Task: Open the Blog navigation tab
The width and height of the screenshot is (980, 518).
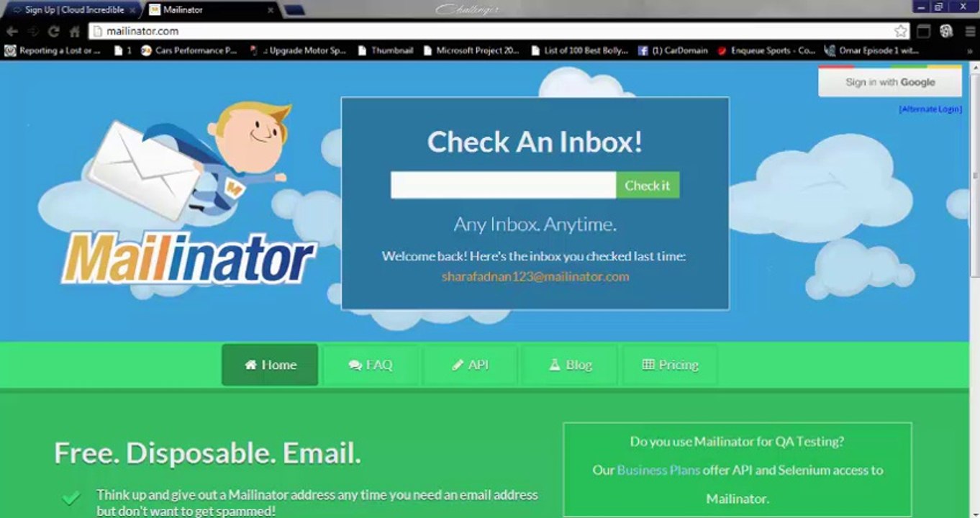Action: 570,365
